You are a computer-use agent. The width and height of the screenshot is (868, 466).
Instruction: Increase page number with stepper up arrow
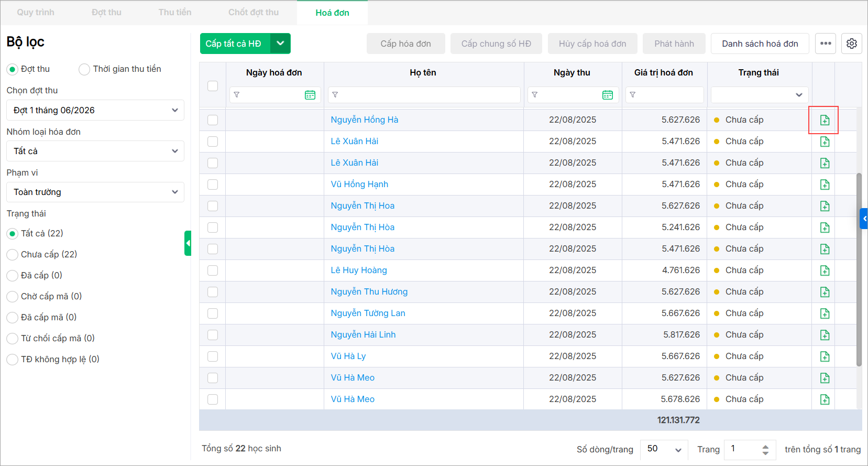point(765,446)
